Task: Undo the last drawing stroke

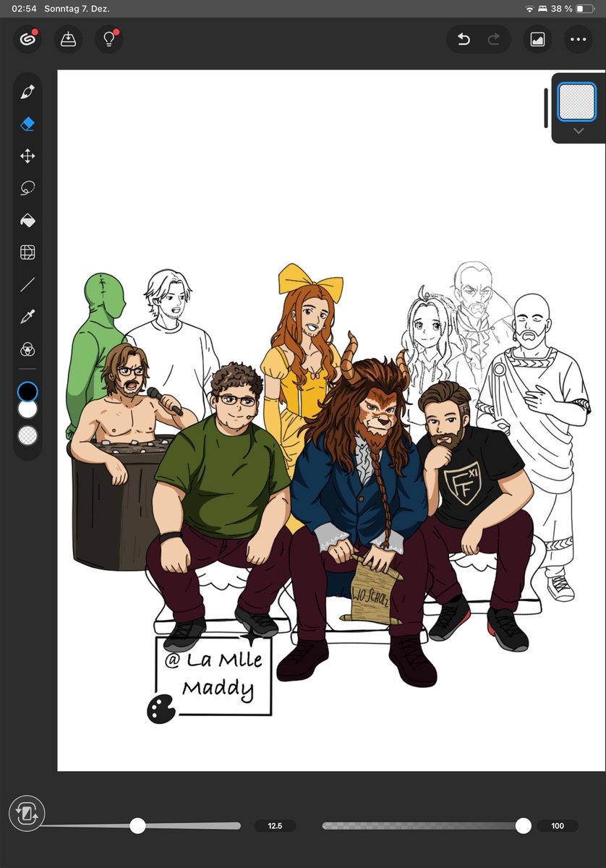Action: (464, 39)
